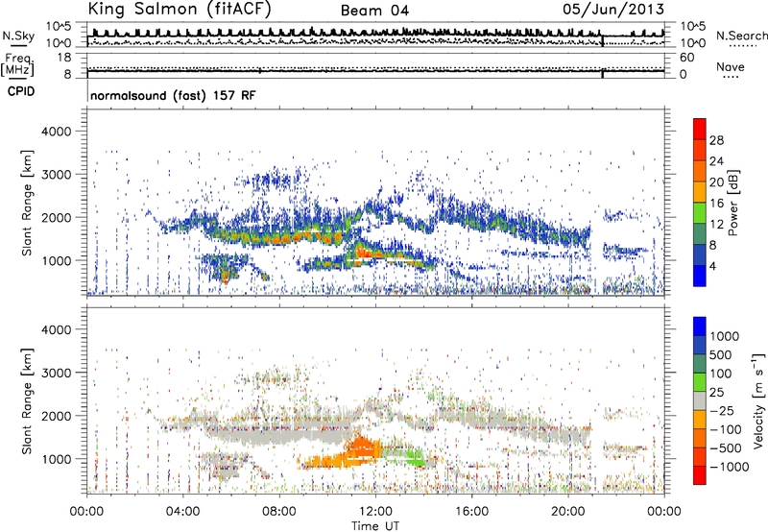Screen dimensions: 768x532
Task: Pick the red top segment of power colorbar
Action: point(700,129)
